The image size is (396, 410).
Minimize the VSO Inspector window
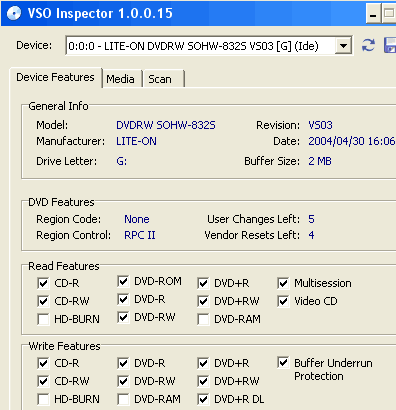click(373, 14)
